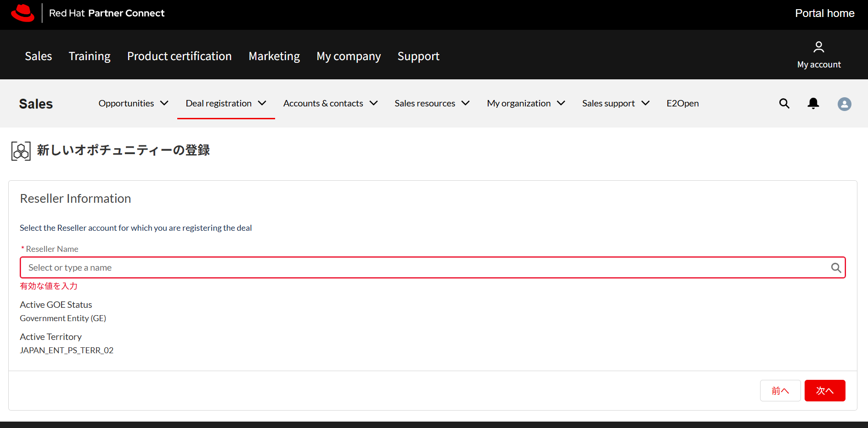Click the opportunity registration page icon
Screen dimensions: 868x428
tap(21, 151)
